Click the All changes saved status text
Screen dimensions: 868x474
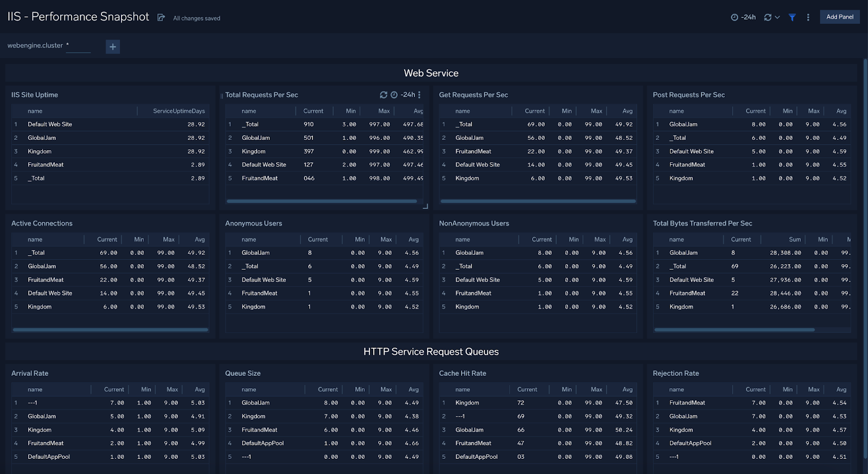coord(196,18)
